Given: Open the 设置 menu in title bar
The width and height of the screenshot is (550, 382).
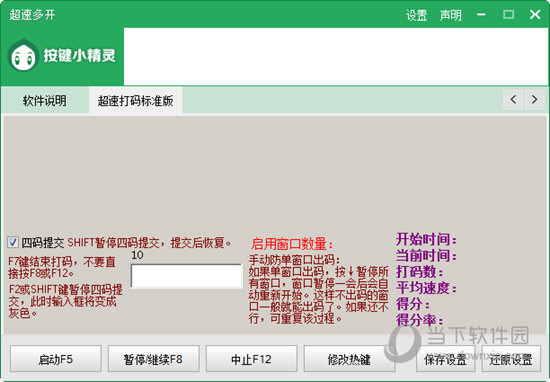Looking at the screenshot, I should click(416, 15).
